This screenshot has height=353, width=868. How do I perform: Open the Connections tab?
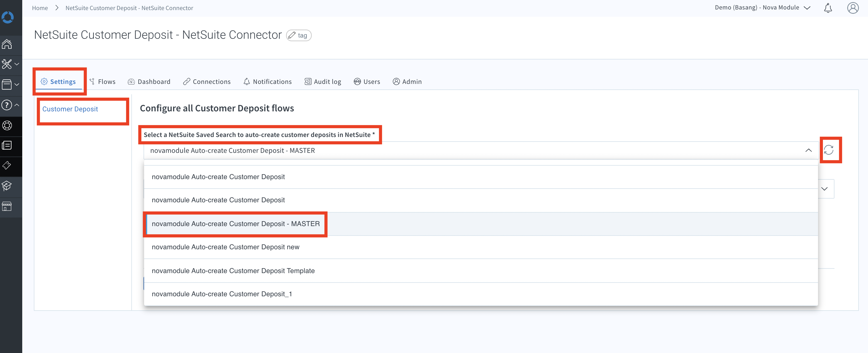pyautogui.click(x=207, y=82)
